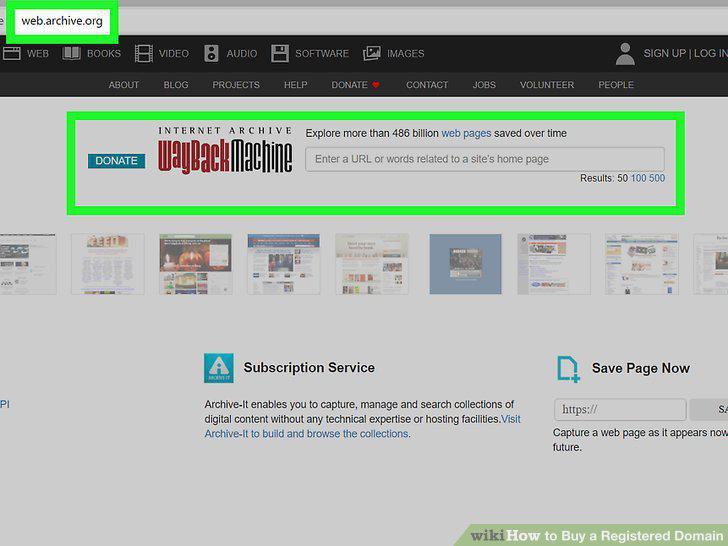Click the Audio speaker icon

[x=211, y=53]
